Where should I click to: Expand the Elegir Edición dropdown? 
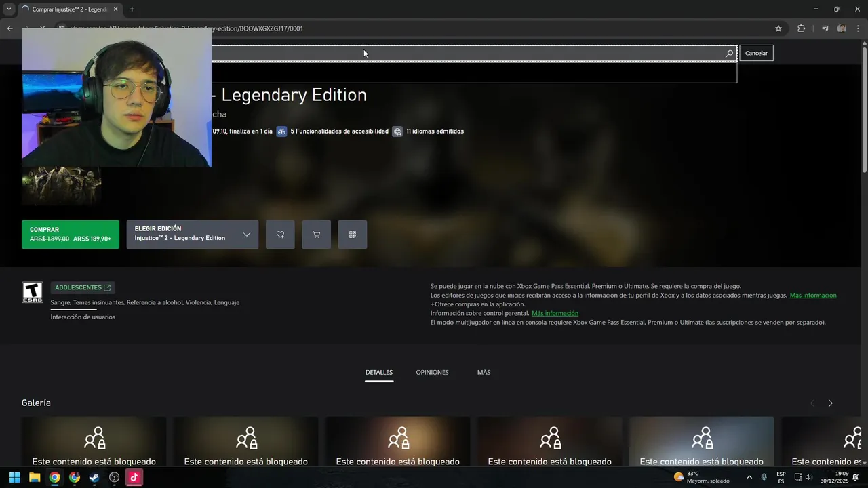click(x=192, y=235)
